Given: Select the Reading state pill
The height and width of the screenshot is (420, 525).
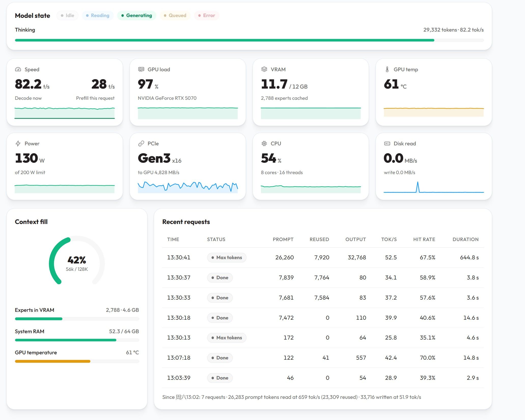Looking at the screenshot, I should [98, 16].
